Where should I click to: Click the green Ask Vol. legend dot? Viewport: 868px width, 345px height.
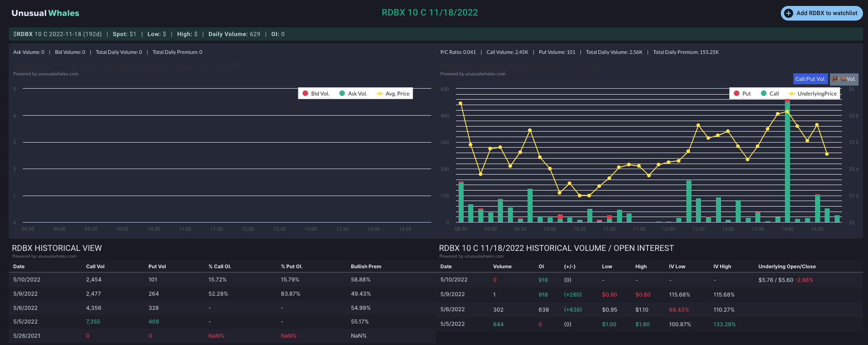(342, 93)
